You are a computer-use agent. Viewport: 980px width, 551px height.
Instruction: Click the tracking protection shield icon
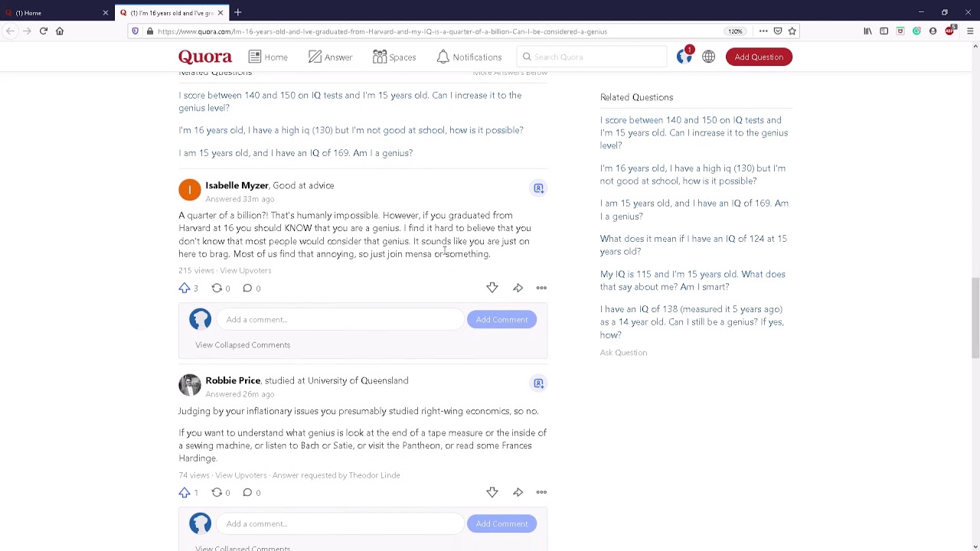click(x=136, y=31)
